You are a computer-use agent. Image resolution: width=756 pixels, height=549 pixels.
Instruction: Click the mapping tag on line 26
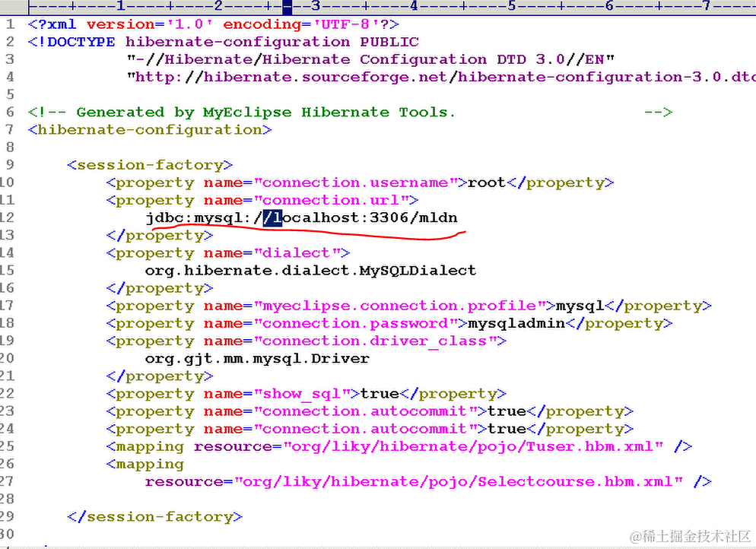pyautogui.click(x=145, y=464)
